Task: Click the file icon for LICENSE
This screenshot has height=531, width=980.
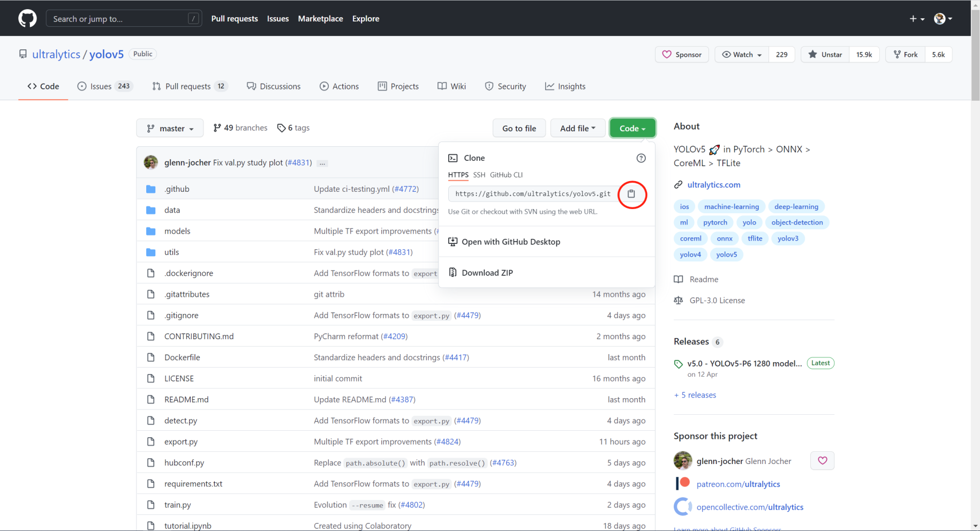Action: coord(151,378)
